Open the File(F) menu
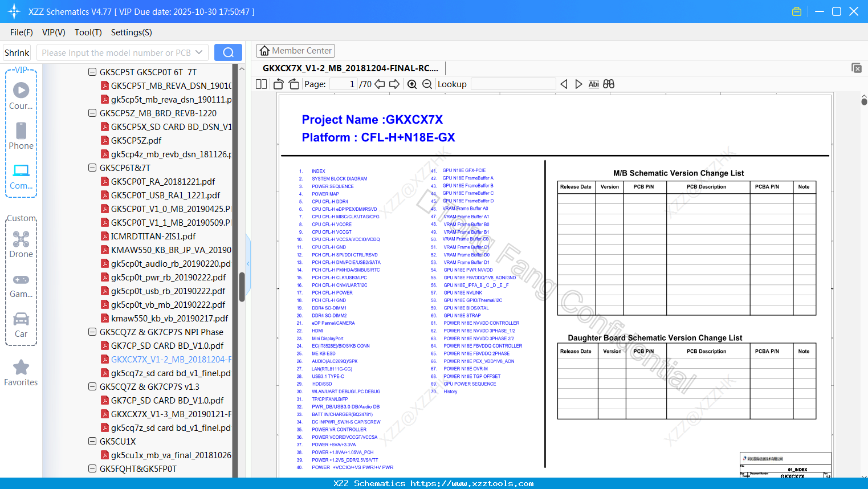This screenshot has width=868, height=489. [x=22, y=32]
